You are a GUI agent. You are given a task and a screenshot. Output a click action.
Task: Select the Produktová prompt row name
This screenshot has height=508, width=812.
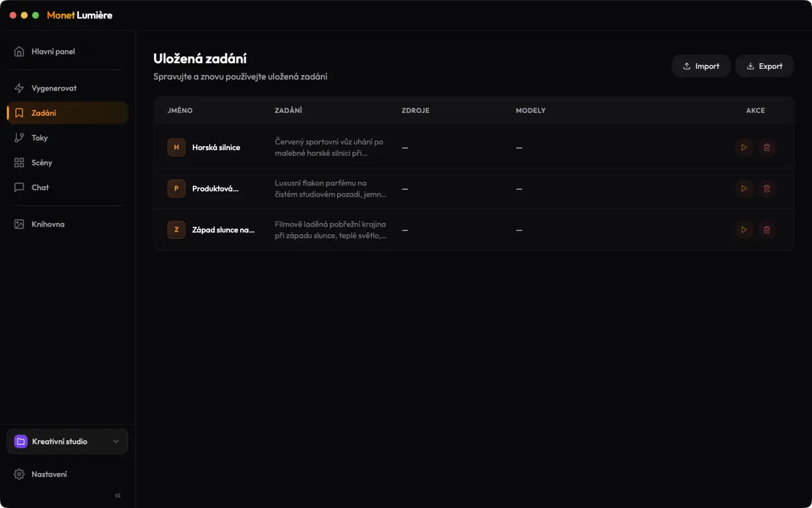[215, 189]
